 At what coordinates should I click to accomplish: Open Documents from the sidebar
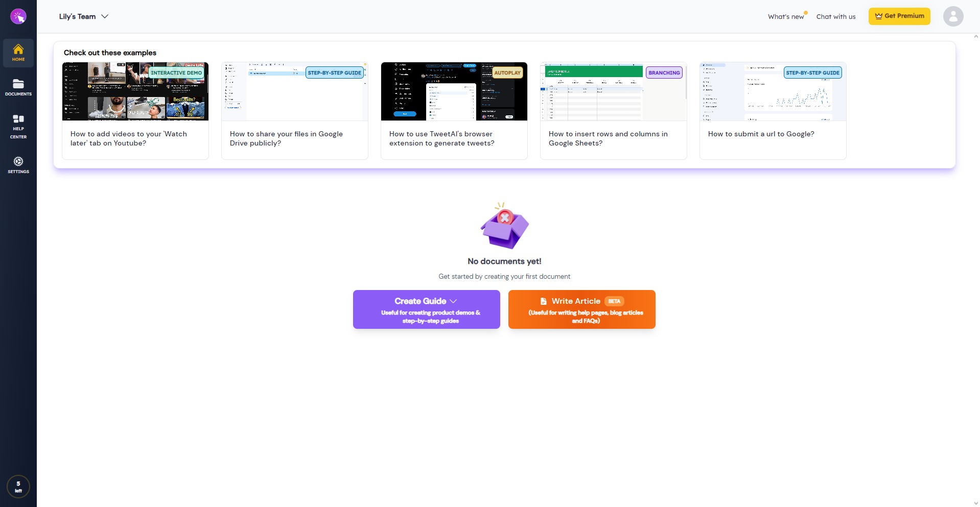click(x=18, y=87)
